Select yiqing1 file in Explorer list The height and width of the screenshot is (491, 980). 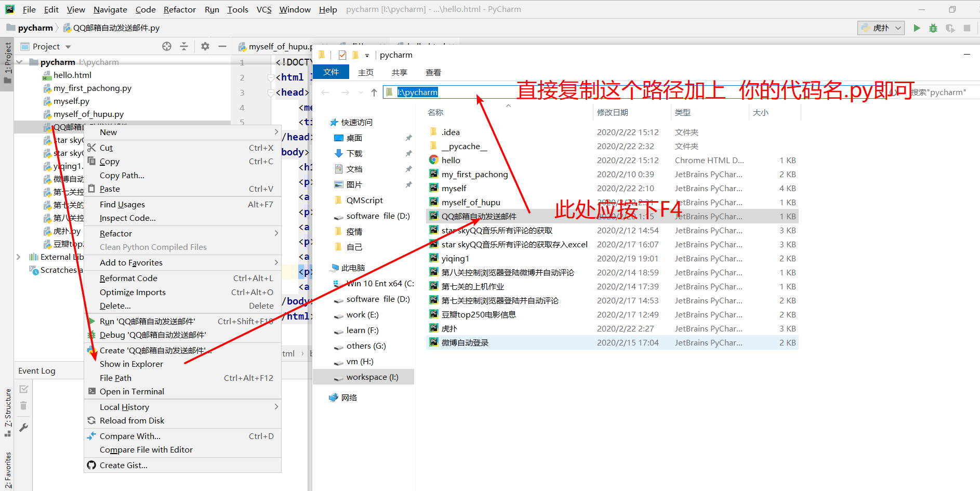612,258
